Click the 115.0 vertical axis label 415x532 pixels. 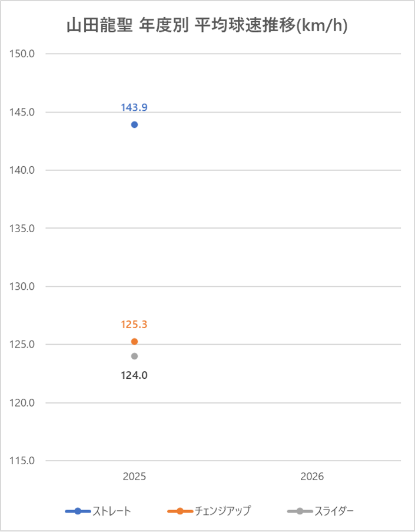[24, 461]
